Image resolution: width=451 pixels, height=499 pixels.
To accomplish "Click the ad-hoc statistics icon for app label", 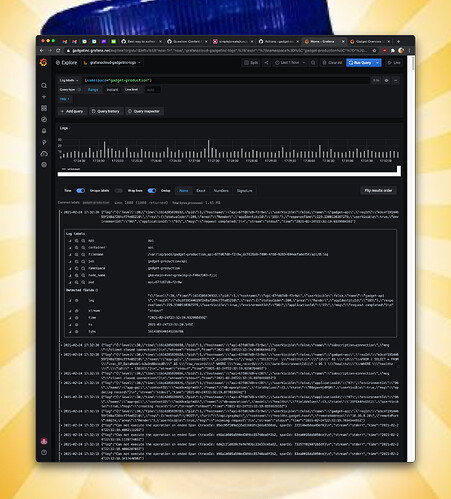I will pos(70,241).
